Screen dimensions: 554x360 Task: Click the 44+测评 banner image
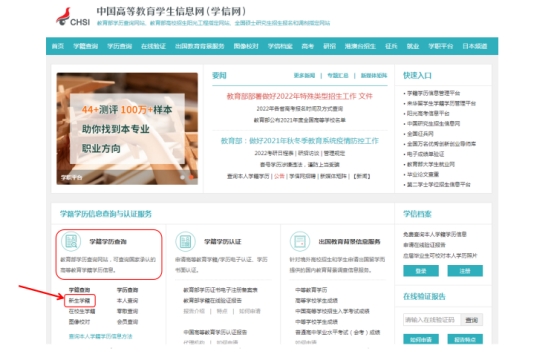pos(127,129)
